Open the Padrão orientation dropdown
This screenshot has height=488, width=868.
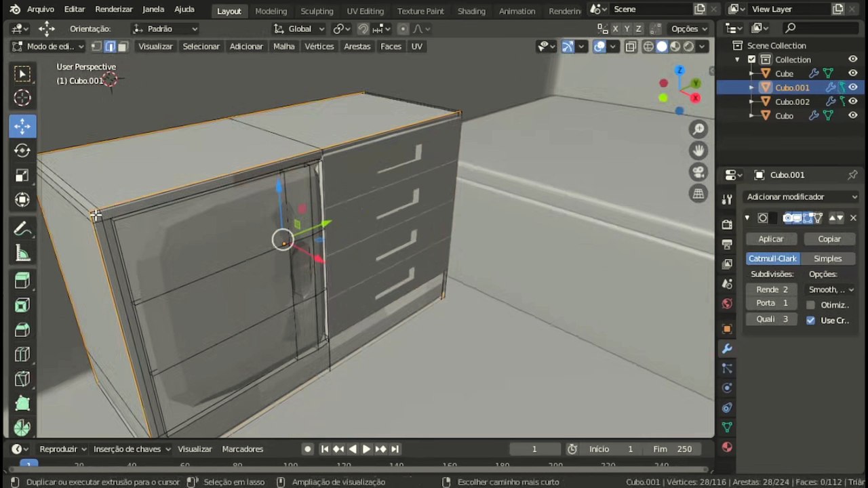coord(165,28)
